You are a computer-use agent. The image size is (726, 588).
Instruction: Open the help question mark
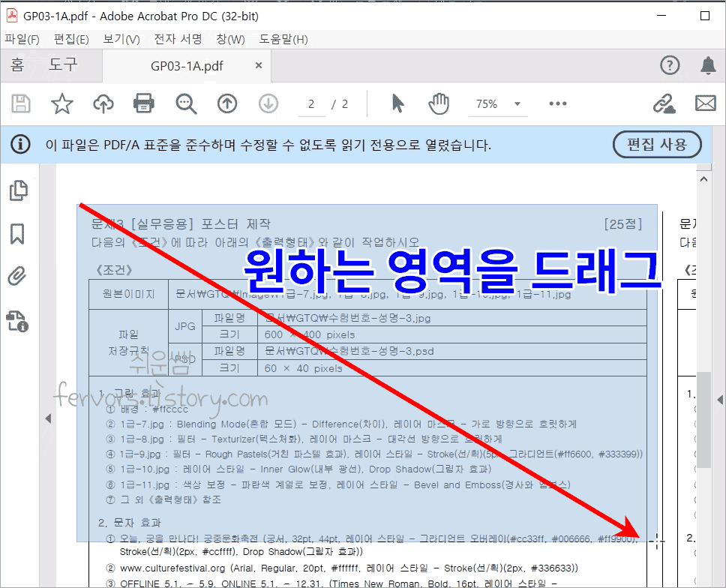(x=670, y=65)
